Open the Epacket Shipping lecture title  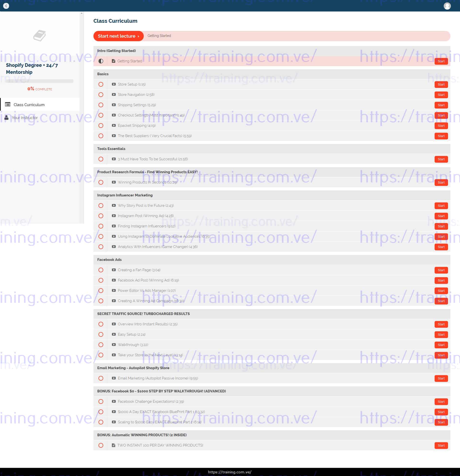tap(137, 125)
